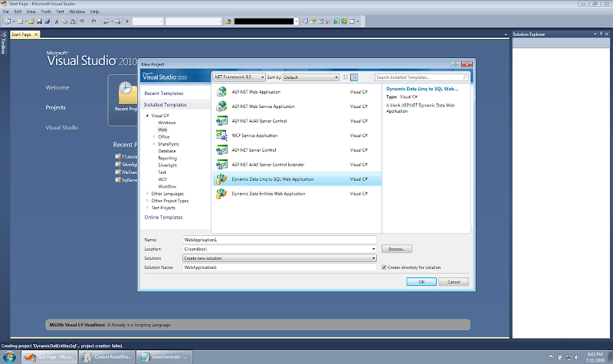The height and width of the screenshot is (364, 613).
Task: Click the Save disk toolbar icon
Action: coord(39,21)
